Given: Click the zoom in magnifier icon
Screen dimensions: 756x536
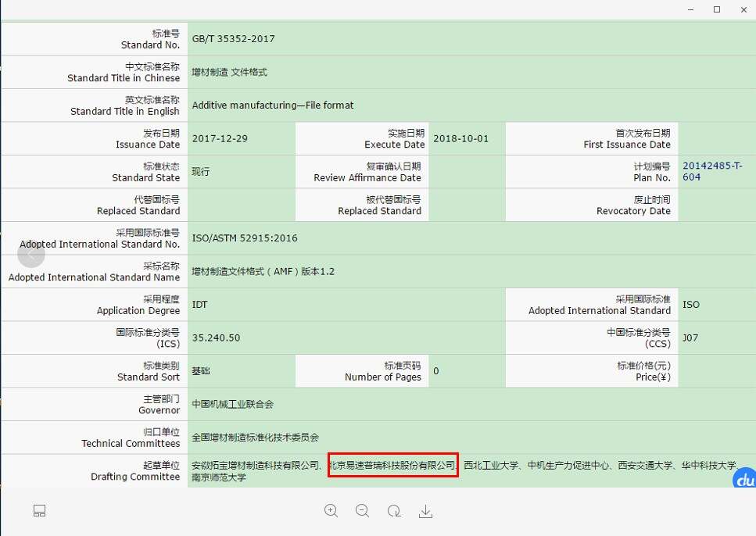Looking at the screenshot, I should pyautogui.click(x=331, y=511).
